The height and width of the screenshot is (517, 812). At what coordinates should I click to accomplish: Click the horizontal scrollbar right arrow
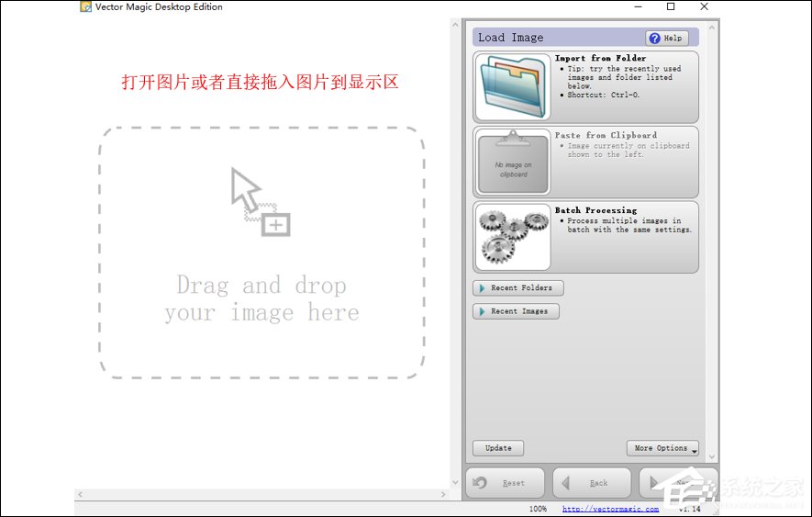[443, 495]
